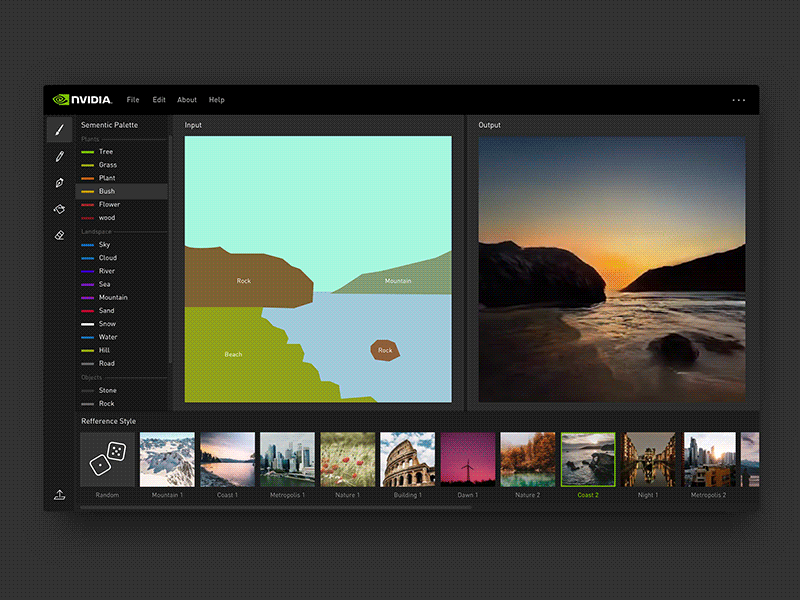Image resolution: width=800 pixels, height=600 pixels.
Task: Select the Tree material
Action: click(x=106, y=152)
